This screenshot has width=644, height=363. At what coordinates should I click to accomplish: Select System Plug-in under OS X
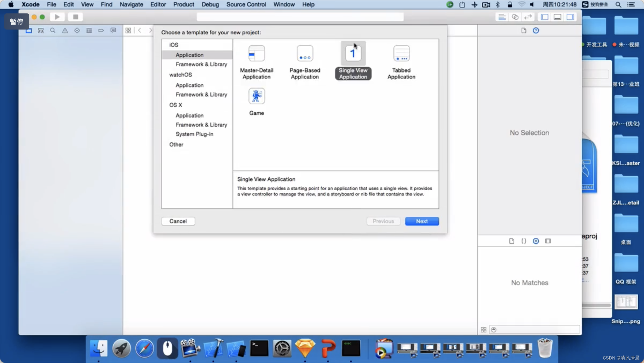point(194,134)
